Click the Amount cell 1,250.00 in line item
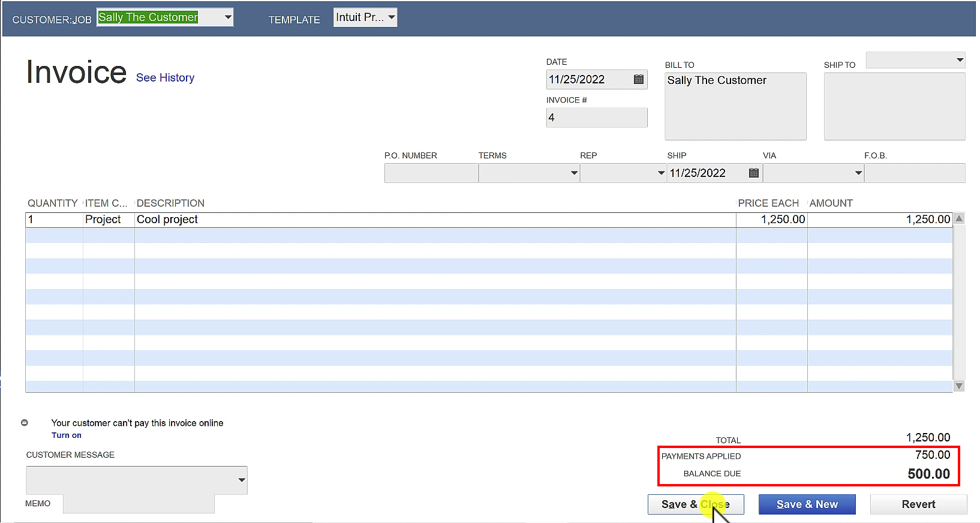 (x=880, y=220)
